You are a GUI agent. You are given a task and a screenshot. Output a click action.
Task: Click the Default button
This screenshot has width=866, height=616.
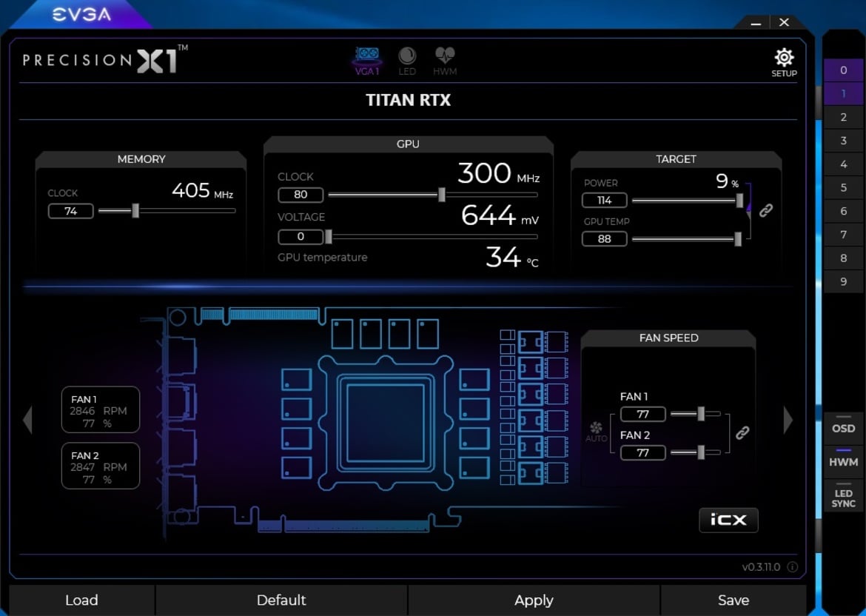[x=282, y=600]
